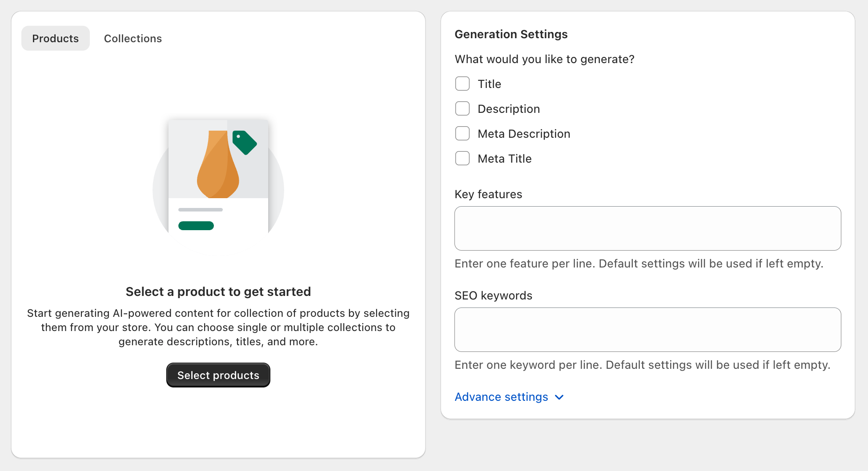This screenshot has height=471, width=868.
Task: Check the Meta Description box
Action: 462,133
